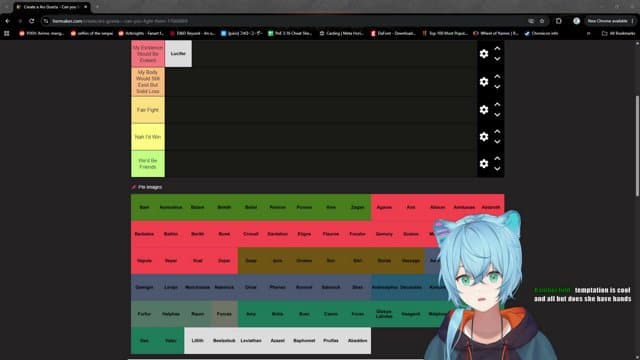The image size is (640, 360).
Task: Move My Body Would Still Exist row down
Action: (x=497, y=87)
